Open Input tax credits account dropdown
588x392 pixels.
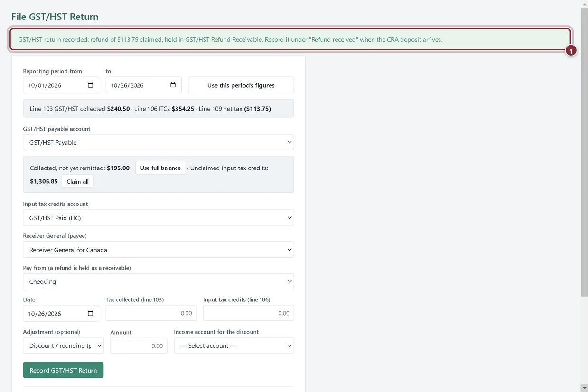(x=159, y=218)
